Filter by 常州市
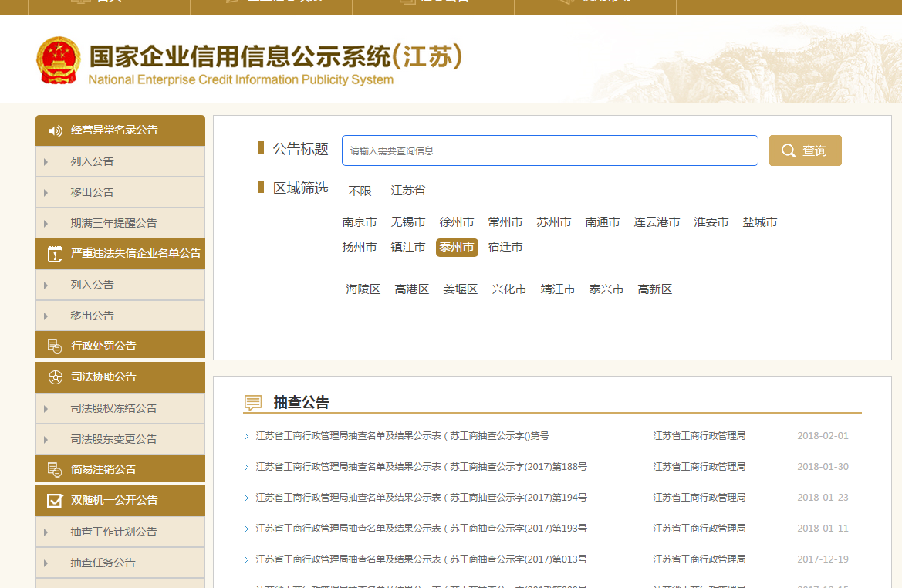902x588 pixels. pyautogui.click(x=505, y=222)
